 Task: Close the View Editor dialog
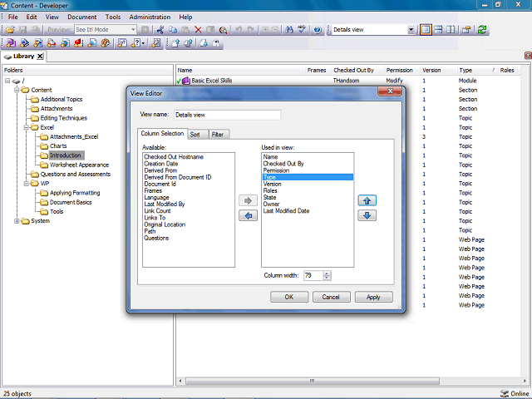[x=390, y=91]
